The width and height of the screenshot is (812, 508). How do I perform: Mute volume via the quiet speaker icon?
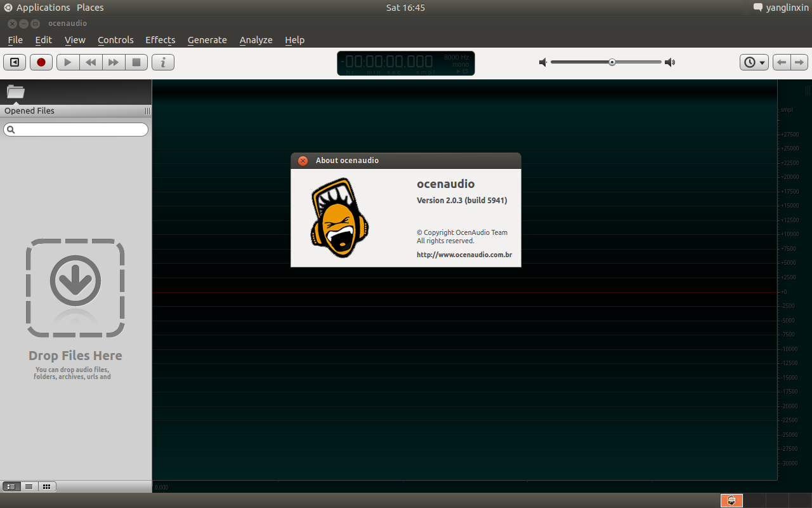coord(543,62)
